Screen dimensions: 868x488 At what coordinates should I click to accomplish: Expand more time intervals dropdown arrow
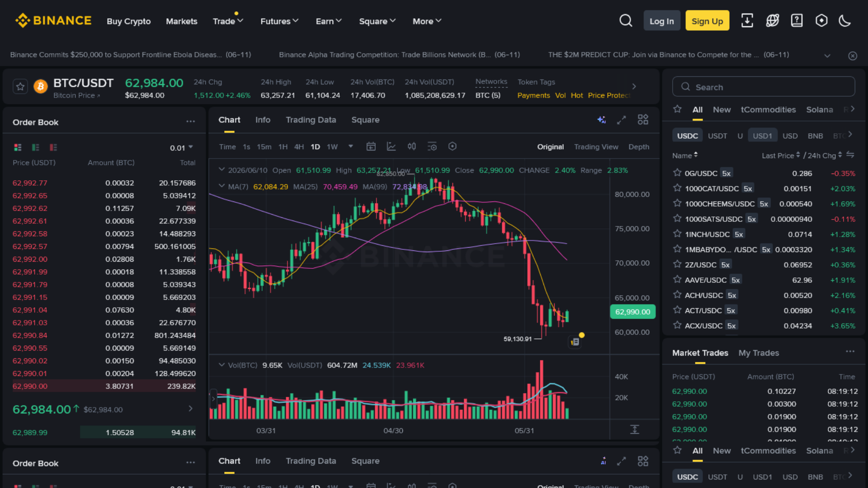[350, 146]
